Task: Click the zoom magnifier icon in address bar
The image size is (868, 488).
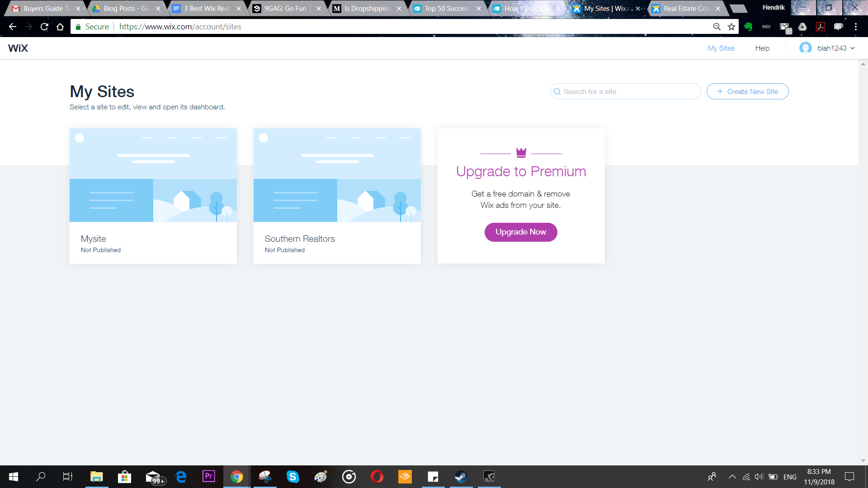Action: click(x=717, y=27)
